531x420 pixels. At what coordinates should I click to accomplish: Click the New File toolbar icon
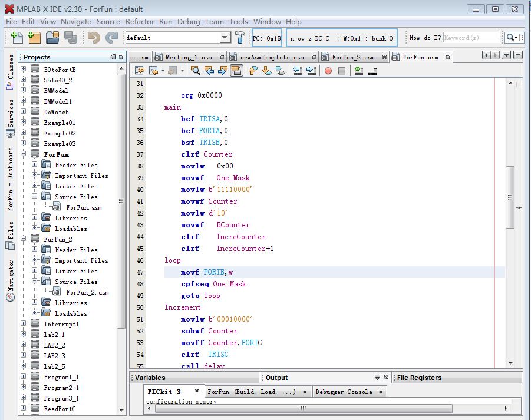click(17, 37)
